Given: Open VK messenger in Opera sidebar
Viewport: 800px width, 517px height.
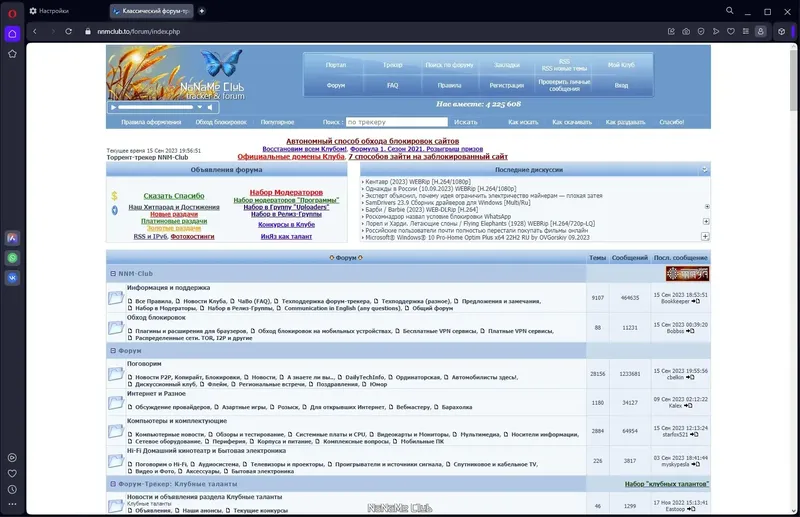Looking at the screenshot, I should (x=12, y=278).
